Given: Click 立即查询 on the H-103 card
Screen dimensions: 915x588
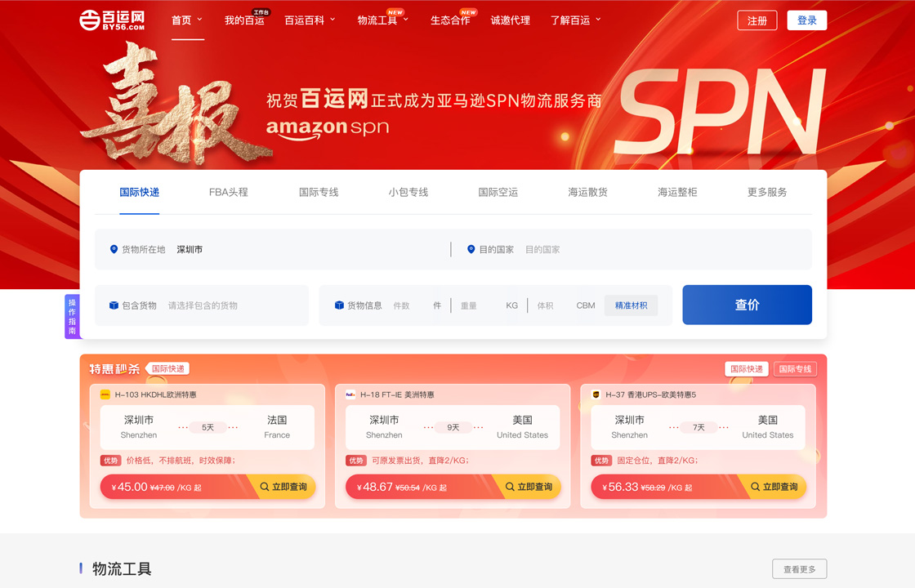Looking at the screenshot, I should [284, 487].
